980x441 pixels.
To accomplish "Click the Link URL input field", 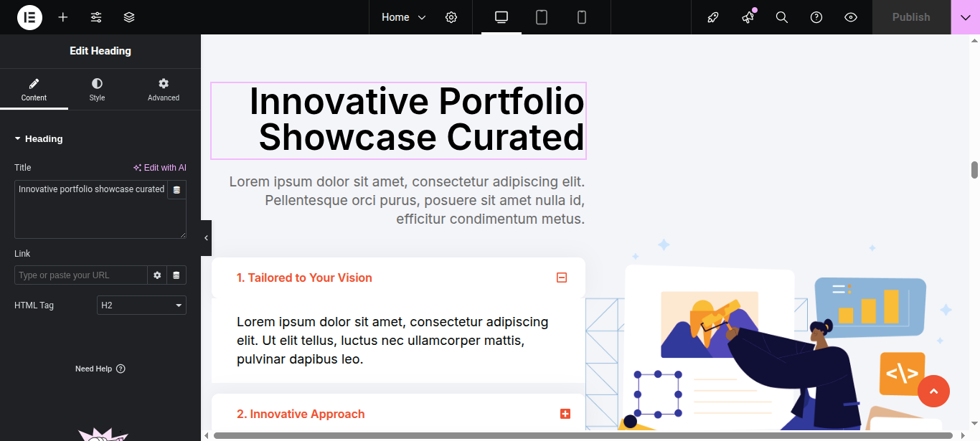I will [x=80, y=275].
